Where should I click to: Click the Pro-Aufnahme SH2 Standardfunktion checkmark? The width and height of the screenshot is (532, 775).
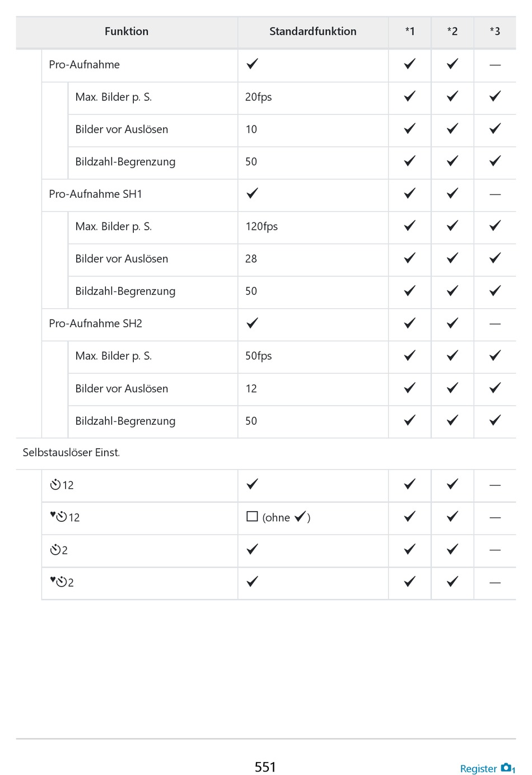coord(253,323)
